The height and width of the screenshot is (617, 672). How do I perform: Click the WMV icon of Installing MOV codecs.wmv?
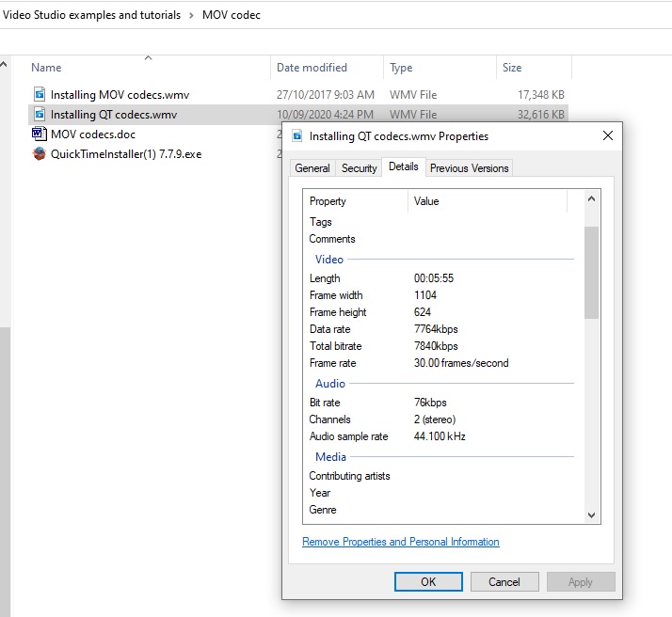40,94
